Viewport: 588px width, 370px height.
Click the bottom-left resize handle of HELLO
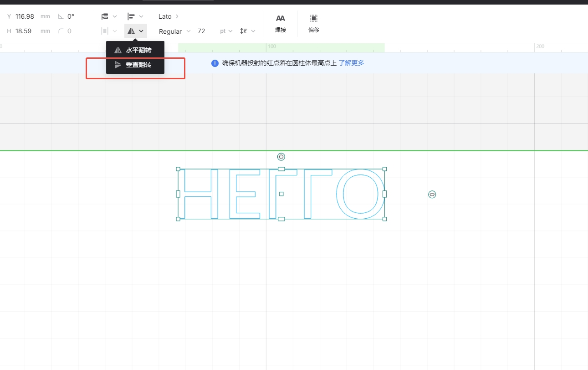(x=178, y=219)
